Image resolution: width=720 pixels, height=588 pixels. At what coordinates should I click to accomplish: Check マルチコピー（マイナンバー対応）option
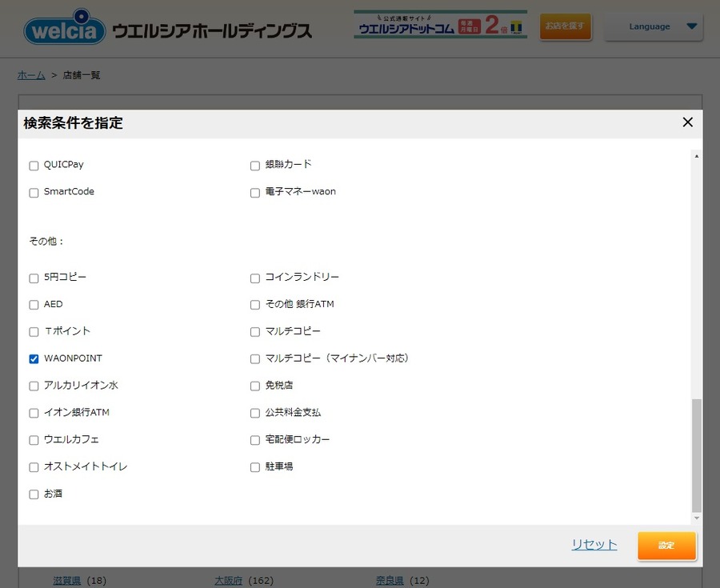[x=255, y=359]
